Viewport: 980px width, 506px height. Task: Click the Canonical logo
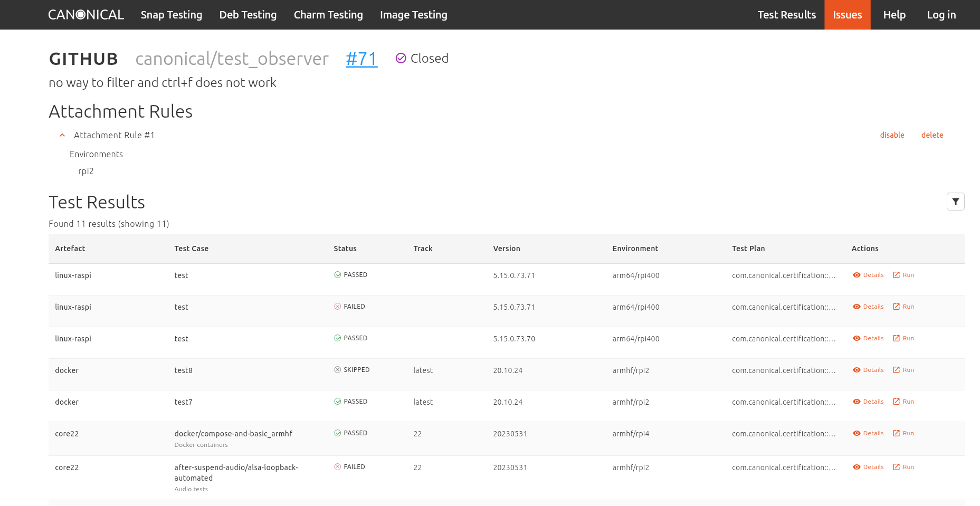85,15
